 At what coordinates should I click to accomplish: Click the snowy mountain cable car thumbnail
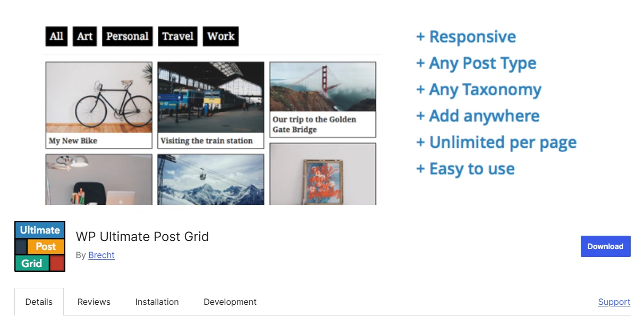[x=211, y=179]
